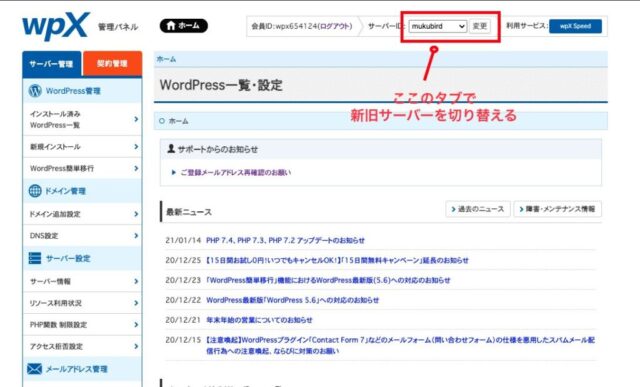Image resolution: width=640 pixels, height=387 pixels.
Task: Open インストール済みWordPress一覧 menu item
Action: click(82, 119)
